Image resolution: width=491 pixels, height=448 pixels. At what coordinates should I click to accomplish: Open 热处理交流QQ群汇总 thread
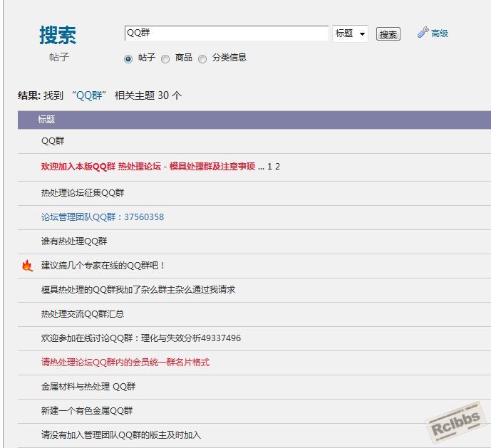(83, 313)
